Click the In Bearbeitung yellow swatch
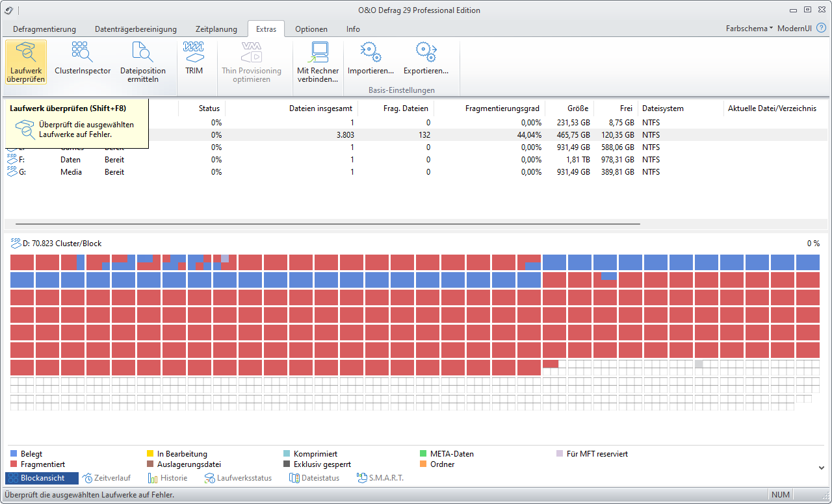This screenshot has height=504, width=832. point(150,454)
